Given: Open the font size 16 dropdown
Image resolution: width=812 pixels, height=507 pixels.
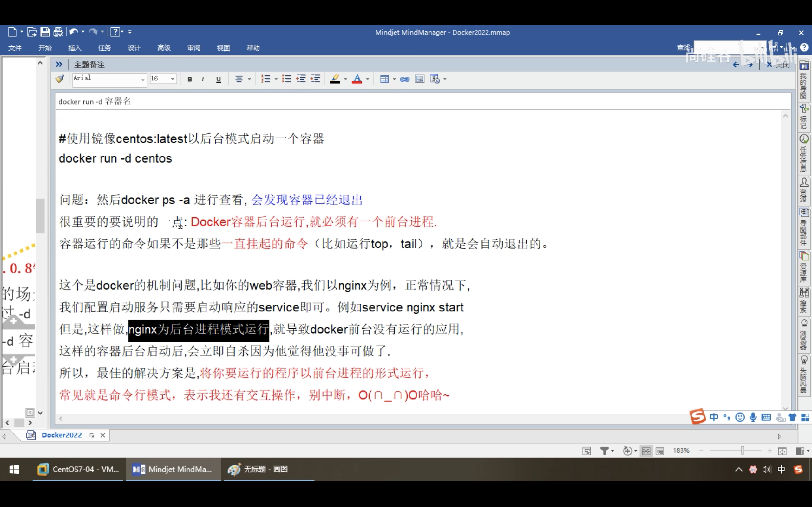Looking at the screenshot, I should tap(173, 79).
